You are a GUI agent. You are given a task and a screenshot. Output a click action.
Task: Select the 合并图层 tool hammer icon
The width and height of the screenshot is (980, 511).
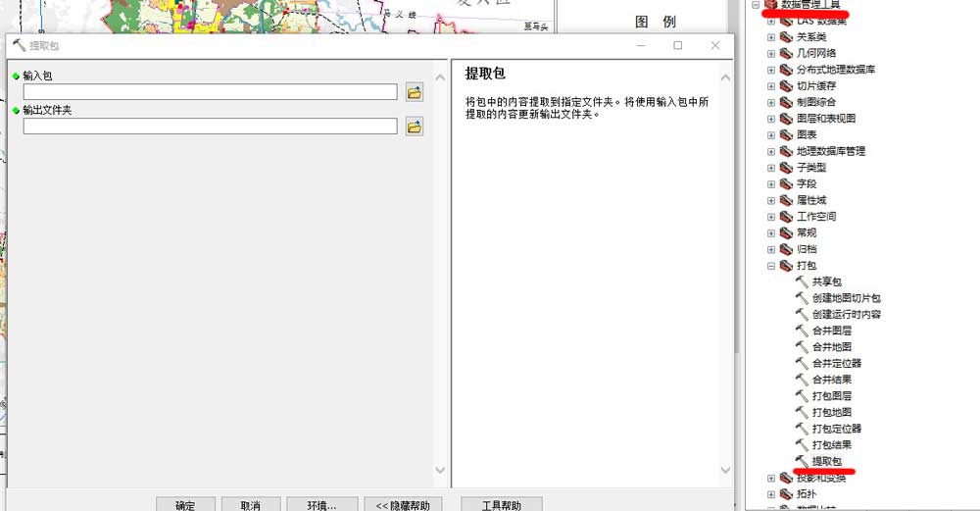point(802,331)
